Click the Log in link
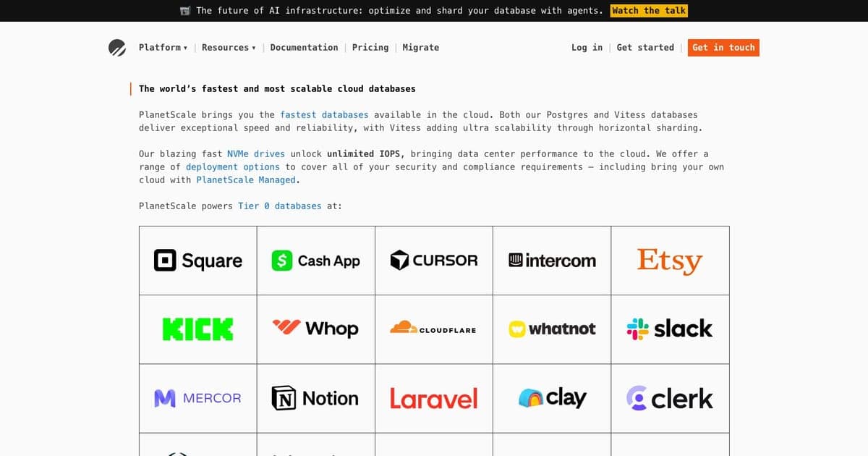 pos(587,48)
